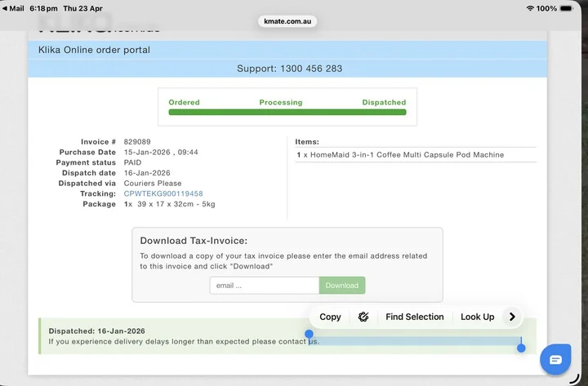This screenshot has height=386, width=588.
Task: Tap the Wi-Fi status icon
Action: pos(530,8)
